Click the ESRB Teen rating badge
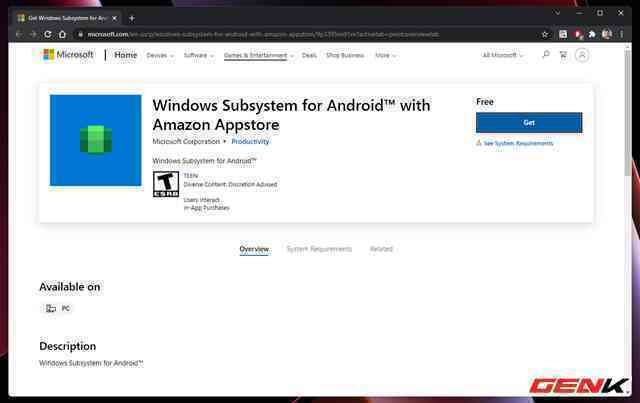 click(166, 184)
